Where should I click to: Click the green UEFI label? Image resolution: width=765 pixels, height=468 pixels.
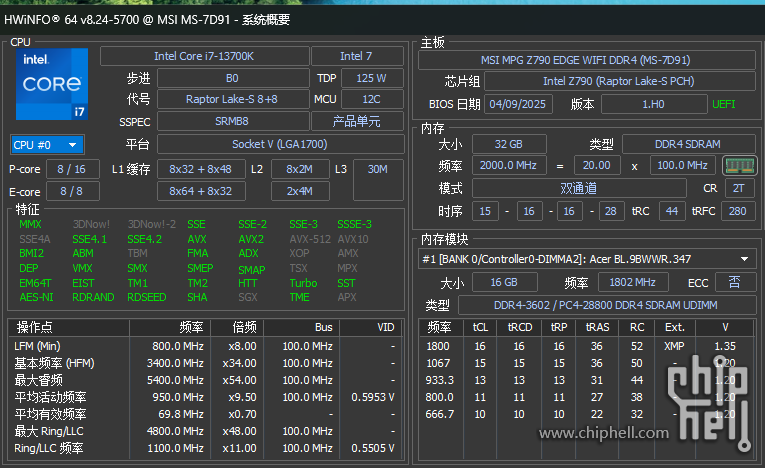point(724,104)
